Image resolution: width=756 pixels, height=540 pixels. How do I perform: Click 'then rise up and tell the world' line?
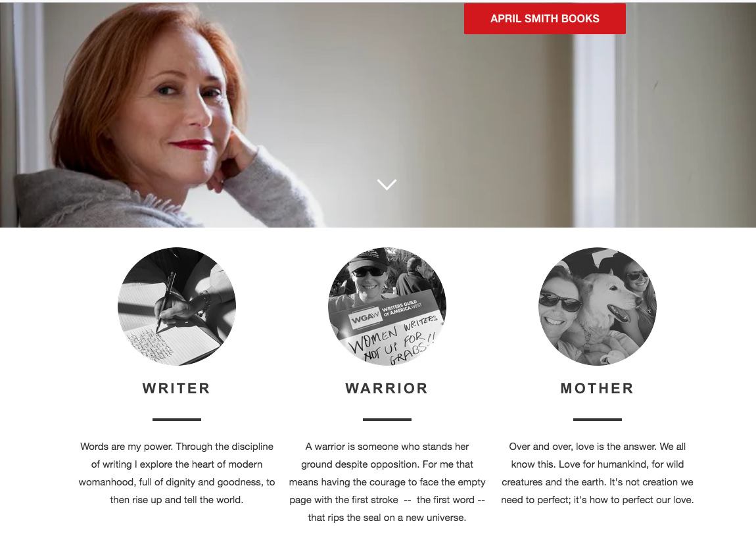[176, 500]
